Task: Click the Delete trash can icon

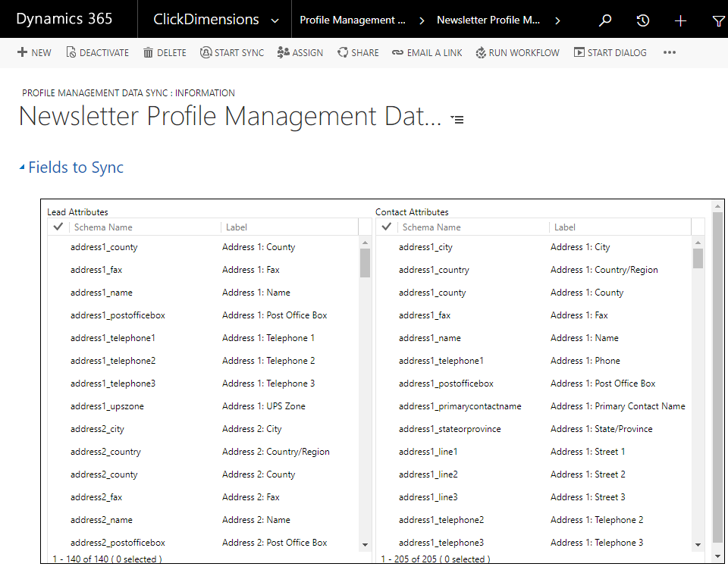Action: [x=148, y=52]
